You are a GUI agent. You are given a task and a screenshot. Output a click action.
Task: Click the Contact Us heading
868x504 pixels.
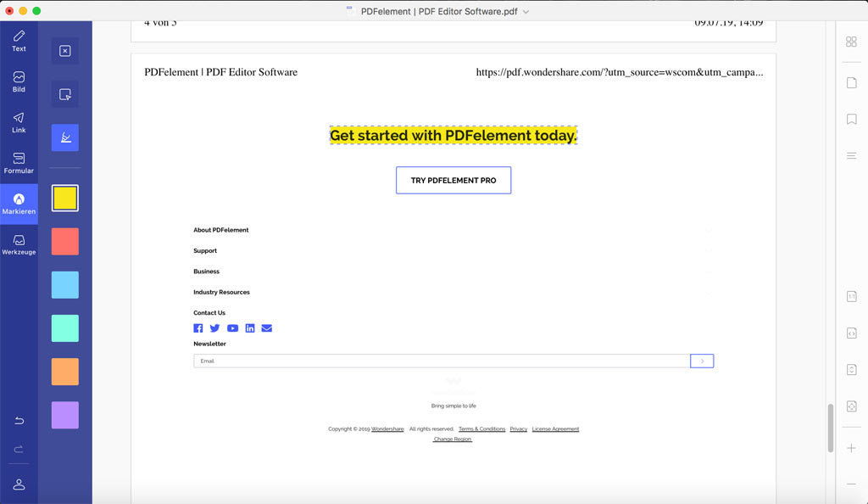[x=209, y=313]
